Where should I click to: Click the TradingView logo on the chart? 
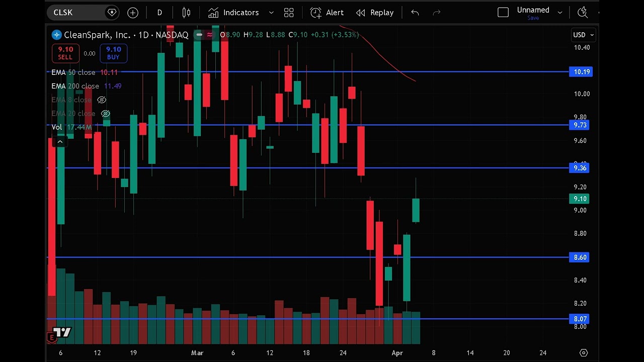(62, 332)
